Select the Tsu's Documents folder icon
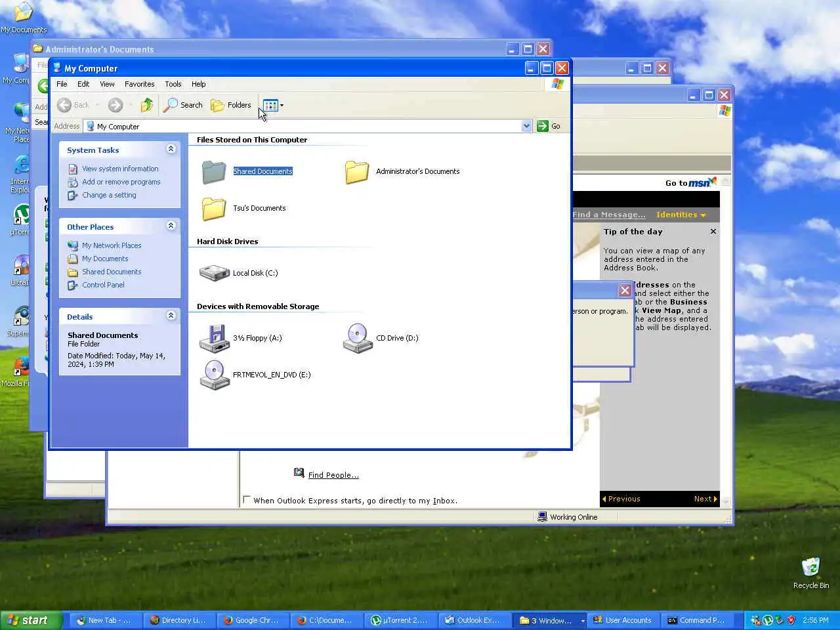Image resolution: width=840 pixels, height=630 pixels. point(214,208)
